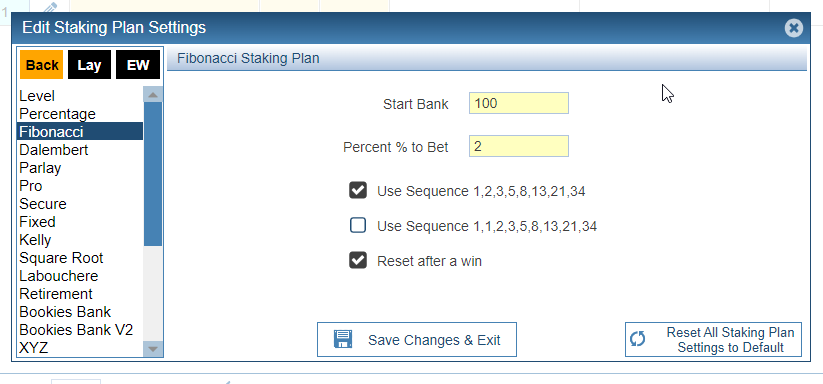
Task: Click staking plan list scroll-up arrow
Action: 153,95
